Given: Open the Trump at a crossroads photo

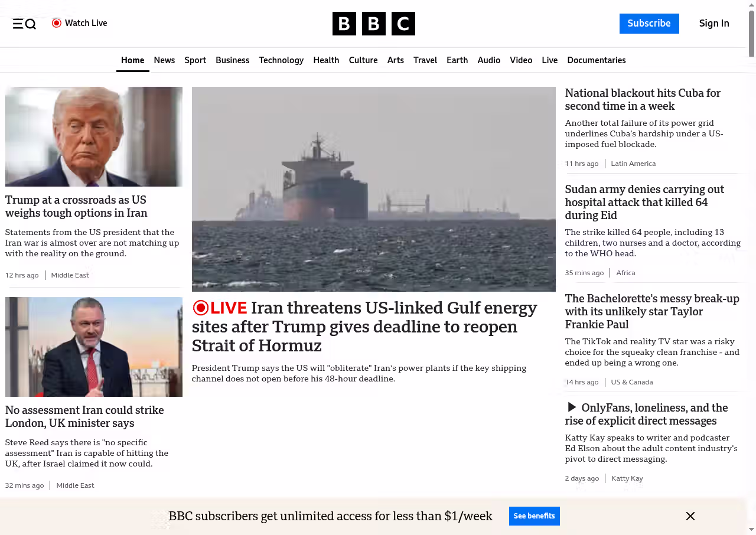Looking at the screenshot, I should [94, 136].
